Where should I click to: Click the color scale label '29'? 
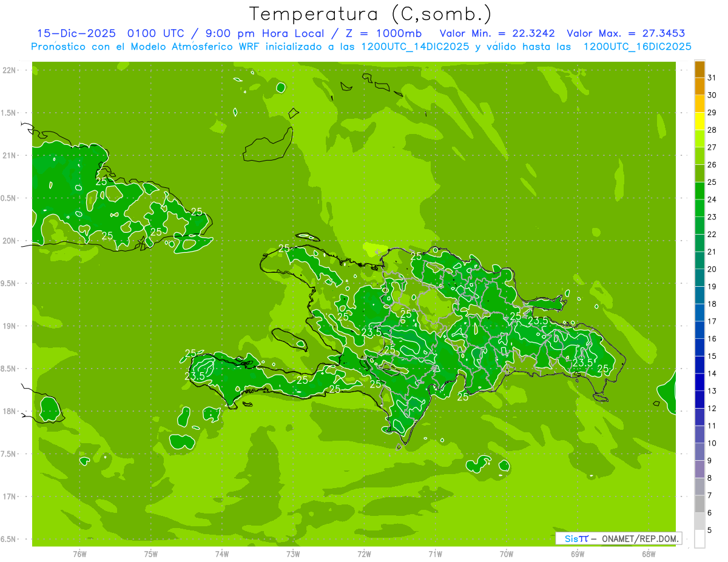[x=712, y=113]
